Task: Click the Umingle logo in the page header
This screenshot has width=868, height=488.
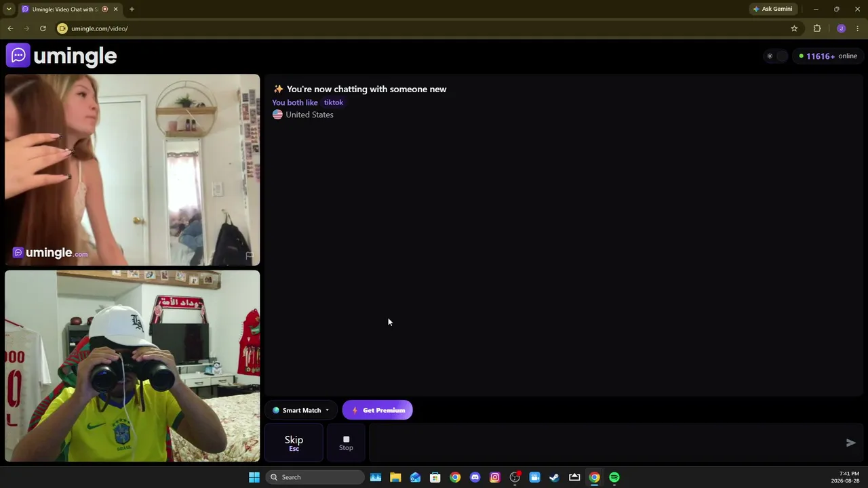Action: pos(62,56)
